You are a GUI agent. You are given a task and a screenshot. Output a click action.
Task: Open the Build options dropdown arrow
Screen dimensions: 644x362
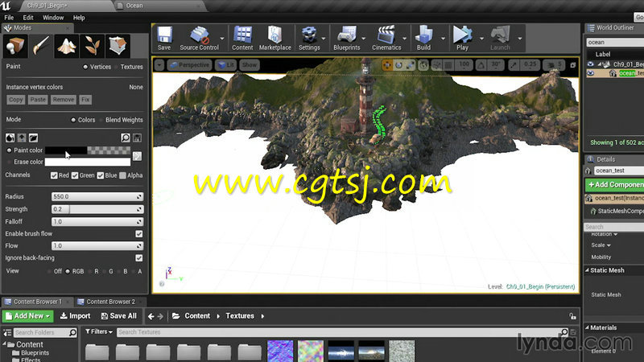443,38
